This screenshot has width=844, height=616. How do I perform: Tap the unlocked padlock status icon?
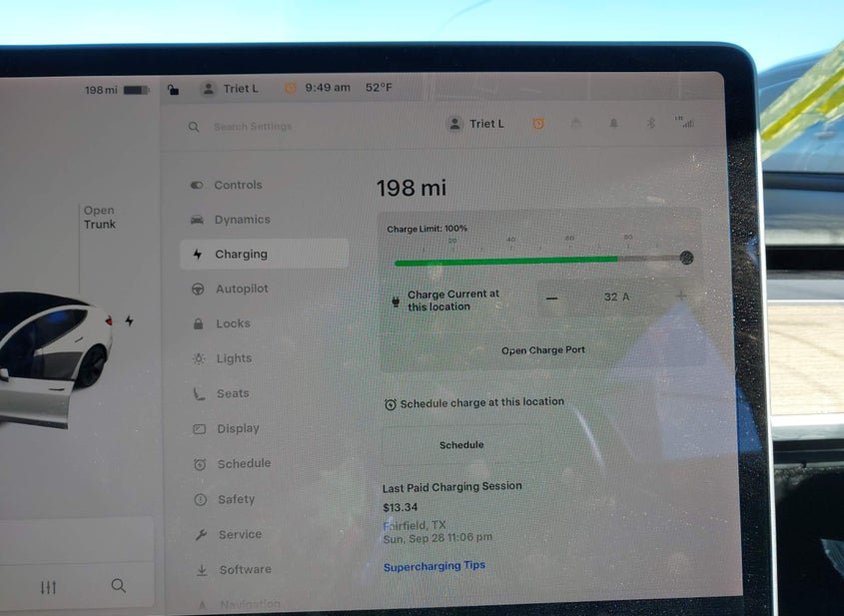pyautogui.click(x=173, y=89)
